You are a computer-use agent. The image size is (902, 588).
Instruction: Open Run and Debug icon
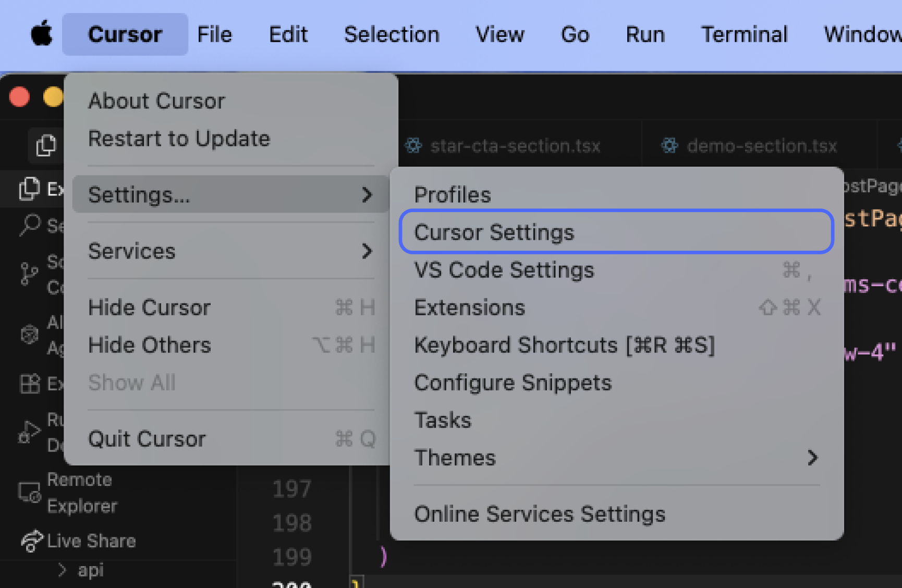[29, 432]
